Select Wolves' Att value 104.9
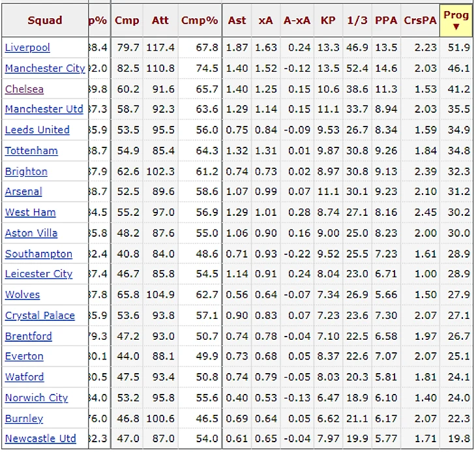Image resolution: width=476 pixels, height=452 pixels. 160,295
